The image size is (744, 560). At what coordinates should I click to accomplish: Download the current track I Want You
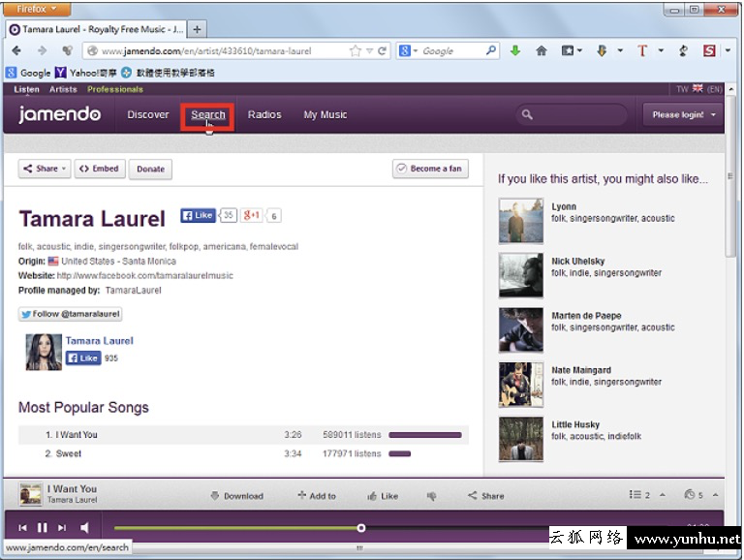(236, 496)
